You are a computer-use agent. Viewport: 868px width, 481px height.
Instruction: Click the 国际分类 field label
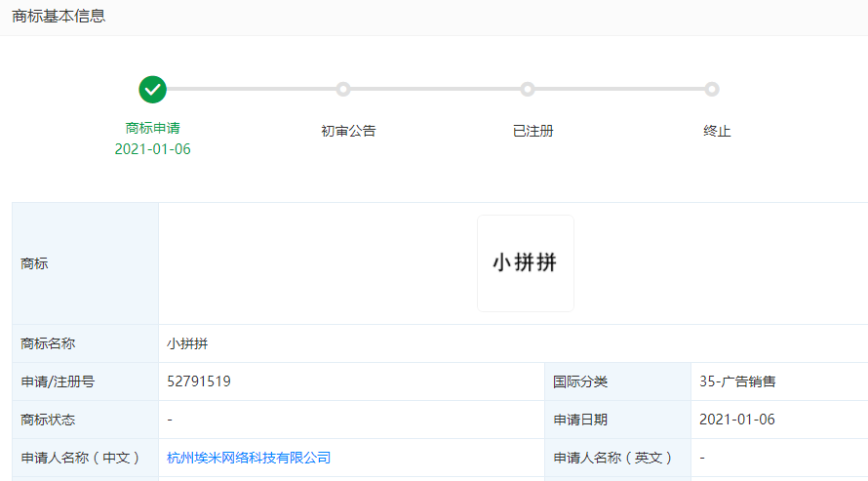point(580,381)
